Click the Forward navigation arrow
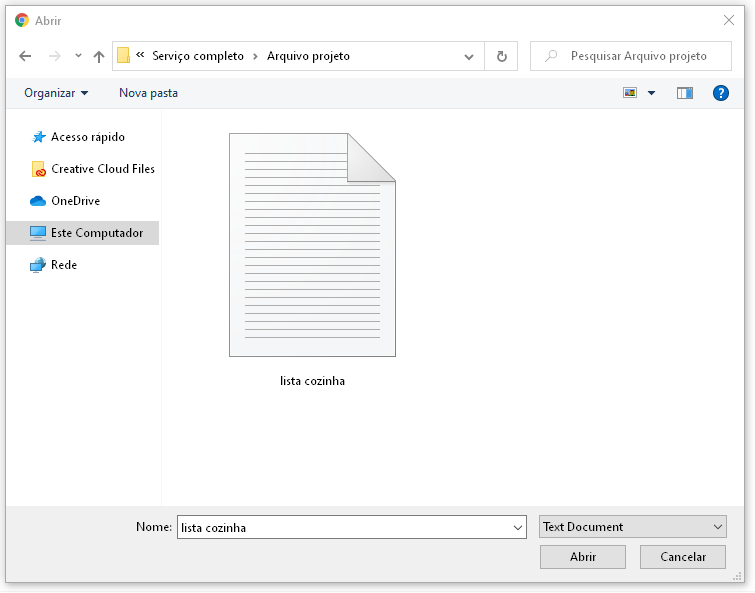This screenshot has height=593, width=755. [54, 57]
